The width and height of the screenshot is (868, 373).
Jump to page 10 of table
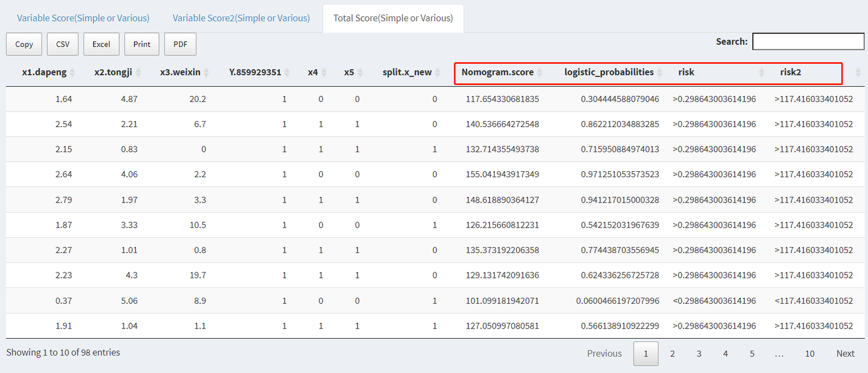click(x=810, y=354)
